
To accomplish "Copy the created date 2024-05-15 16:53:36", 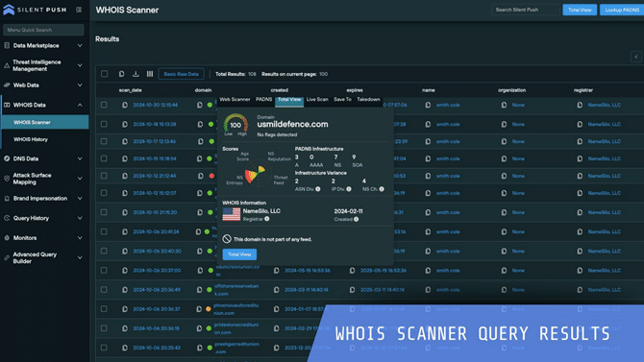I will [x=277, y=271].
